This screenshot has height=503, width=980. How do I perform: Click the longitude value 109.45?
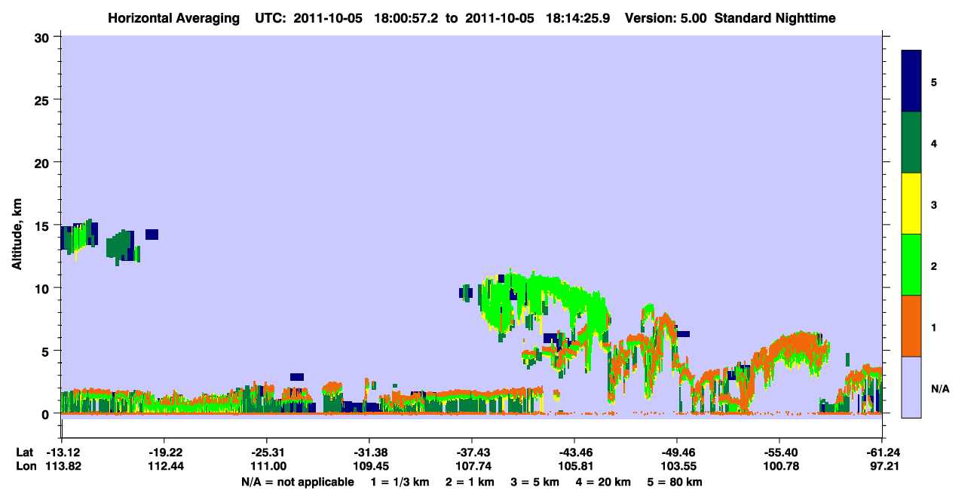tap(369, 466)
